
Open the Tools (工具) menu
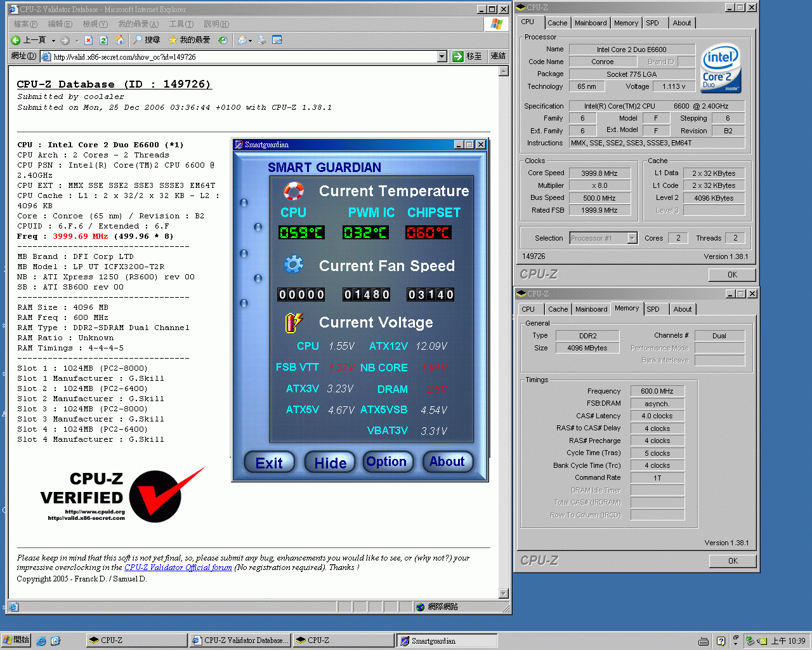coord(181,24)
